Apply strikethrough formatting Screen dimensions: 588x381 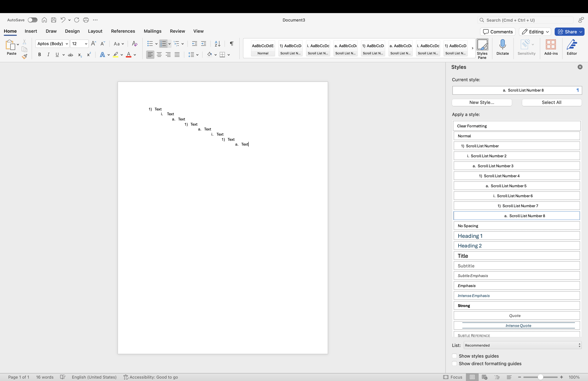(x=70, y=55)
